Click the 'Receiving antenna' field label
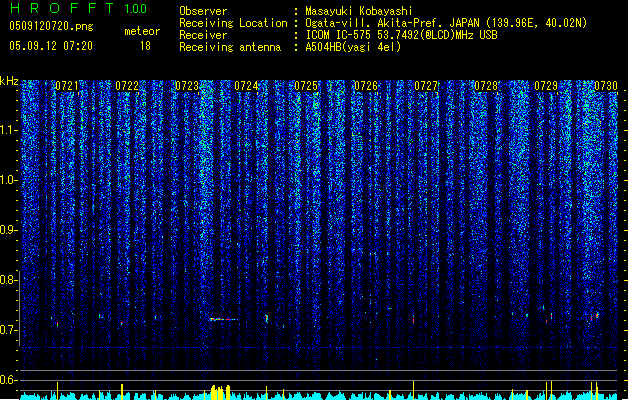Screen dimensions: 629x400 pyautogui.click(x=230, y=47)
